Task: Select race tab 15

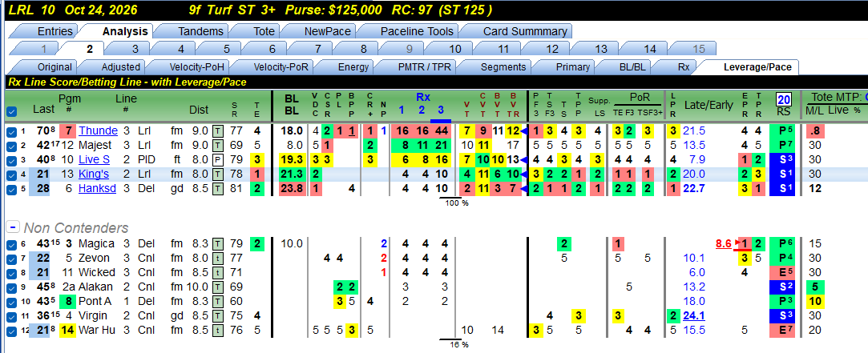Action: [x=699, y=49]
